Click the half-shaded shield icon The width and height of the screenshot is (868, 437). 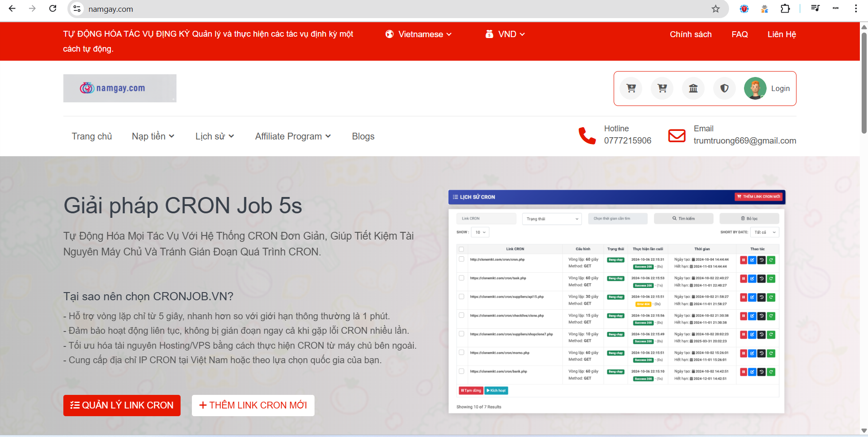(x=725, y=88)
